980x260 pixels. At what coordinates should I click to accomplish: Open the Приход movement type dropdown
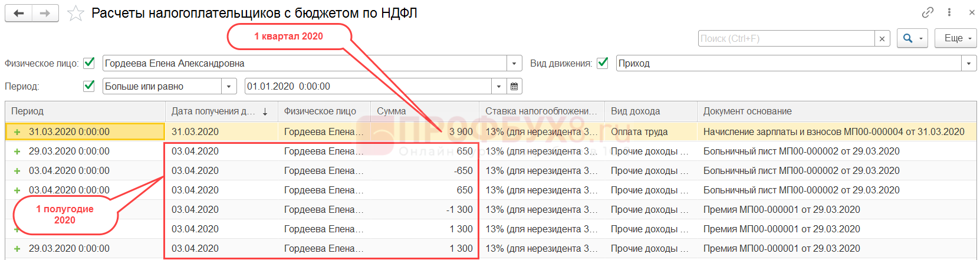point(969,63)
